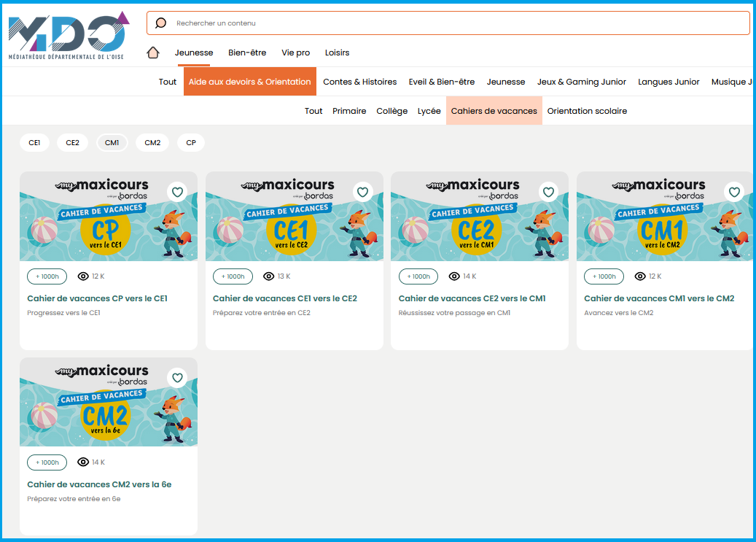Select Cahiers de vacances sub-tab
This screenshot has width=756, height=542.
coord(494,111)
